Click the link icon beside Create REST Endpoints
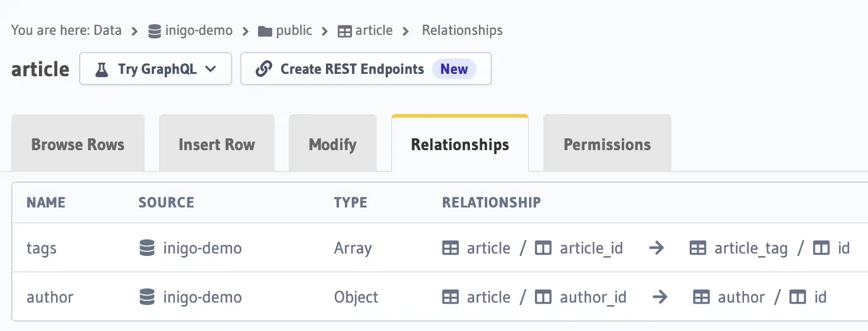 click(x=263, y=69)
